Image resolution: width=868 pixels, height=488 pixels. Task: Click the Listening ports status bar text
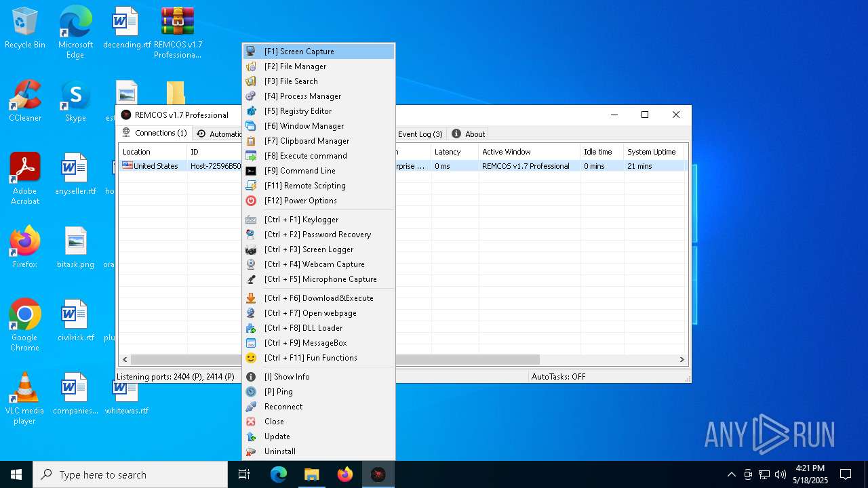pyautogui.click(x=176, y=377)
